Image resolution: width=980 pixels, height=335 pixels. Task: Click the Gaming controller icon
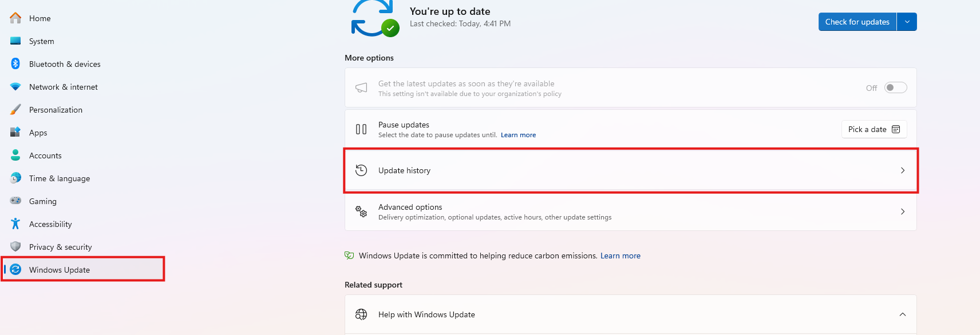[15, 201]
